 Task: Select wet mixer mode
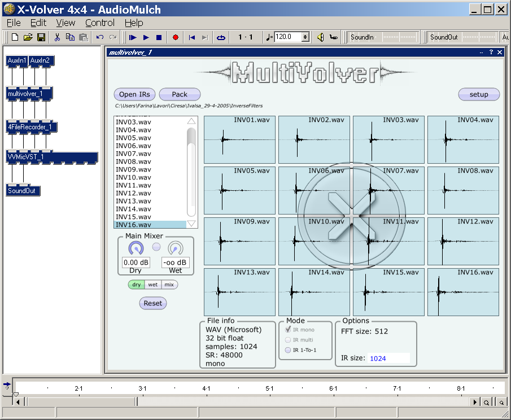coord(153,285)
